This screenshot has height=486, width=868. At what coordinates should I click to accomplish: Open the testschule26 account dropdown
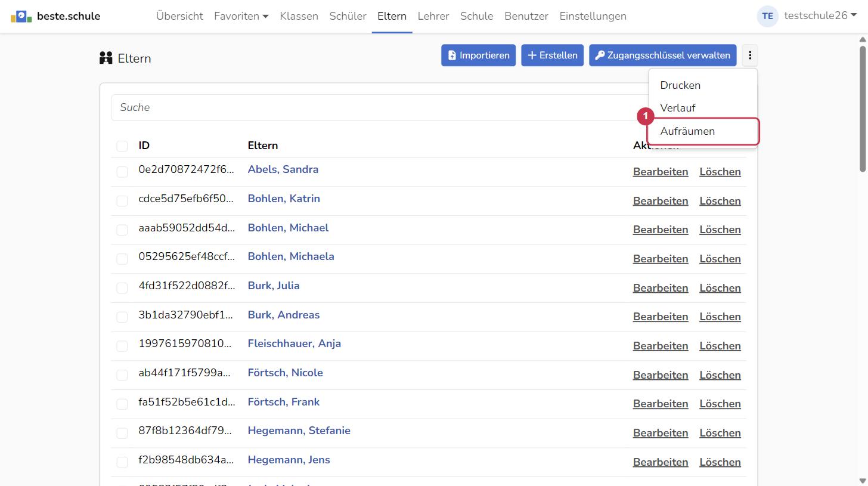820,16
